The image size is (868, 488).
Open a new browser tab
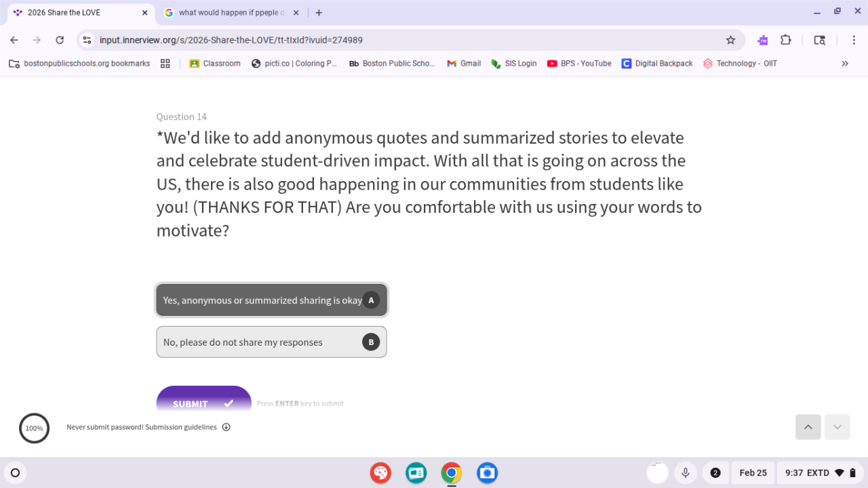pos(319,13)
